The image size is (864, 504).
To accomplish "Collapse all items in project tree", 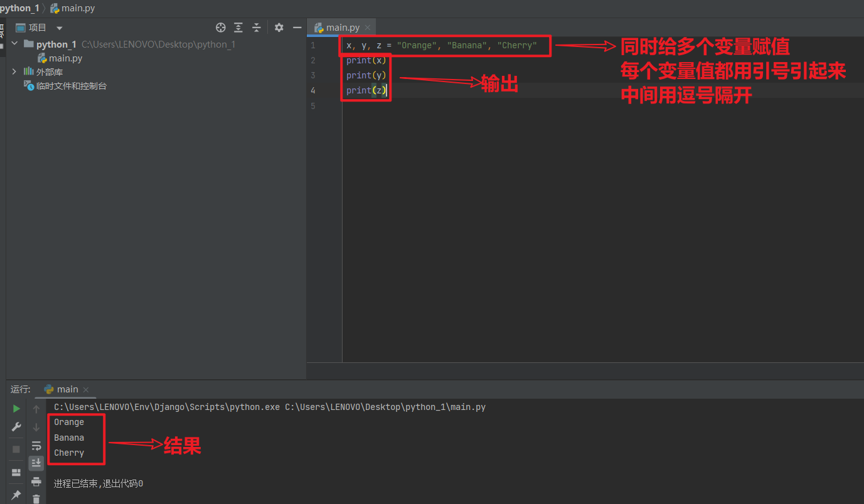I will tap(257, 28).
